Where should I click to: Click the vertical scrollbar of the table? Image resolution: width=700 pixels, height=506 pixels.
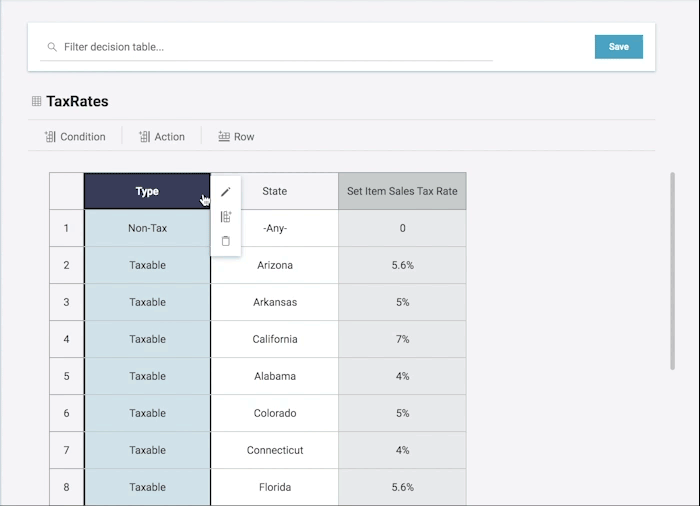coord(672,272)
